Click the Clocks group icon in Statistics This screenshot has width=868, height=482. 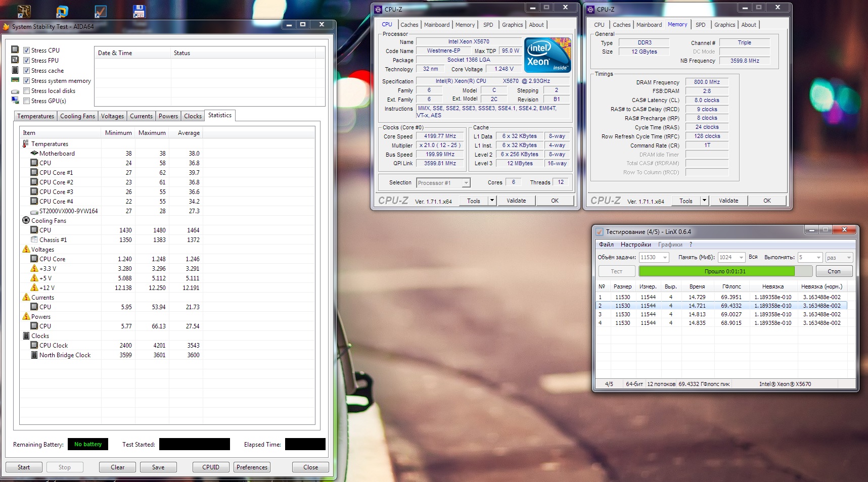tap(26, 335)
